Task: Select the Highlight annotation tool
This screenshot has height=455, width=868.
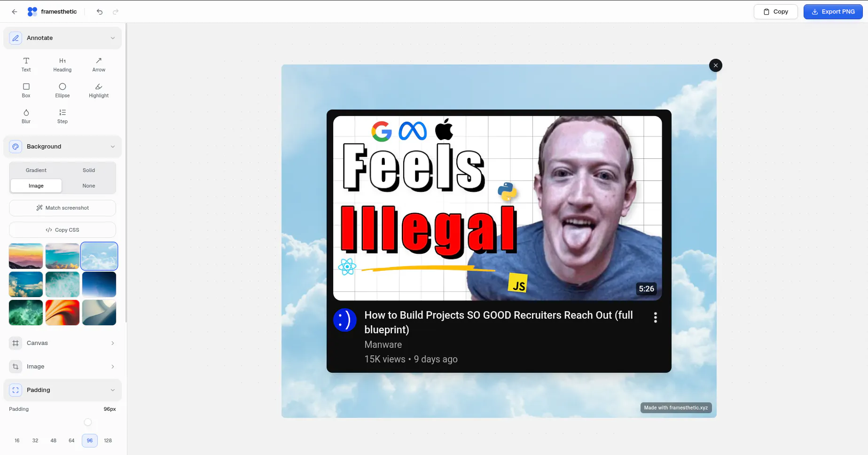Action: 99,91
